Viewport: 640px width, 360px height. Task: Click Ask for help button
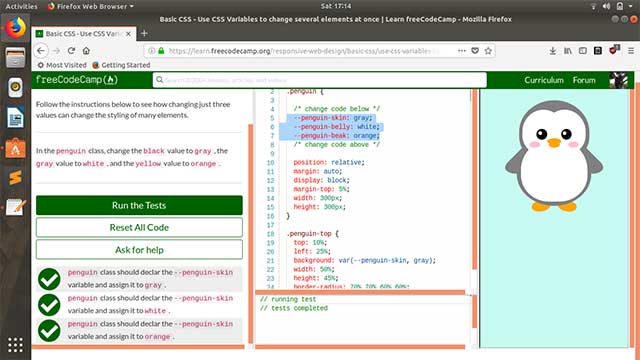point(139,249)
